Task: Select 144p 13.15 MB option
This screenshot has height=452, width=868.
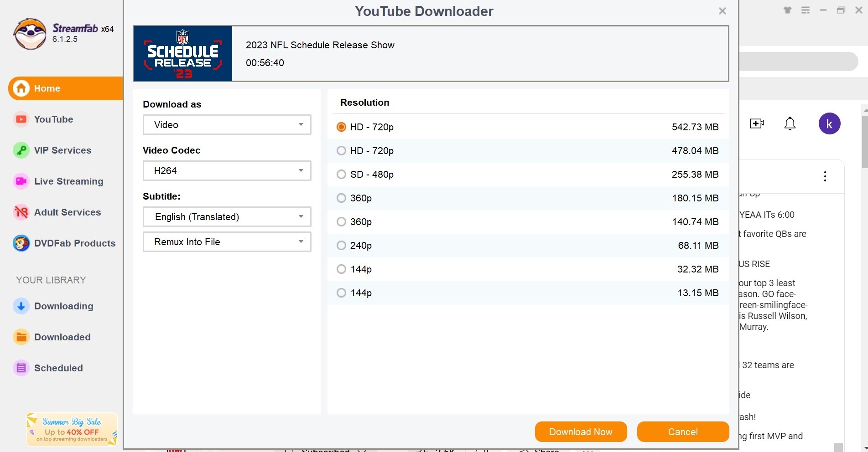Action: pos(528,293)
